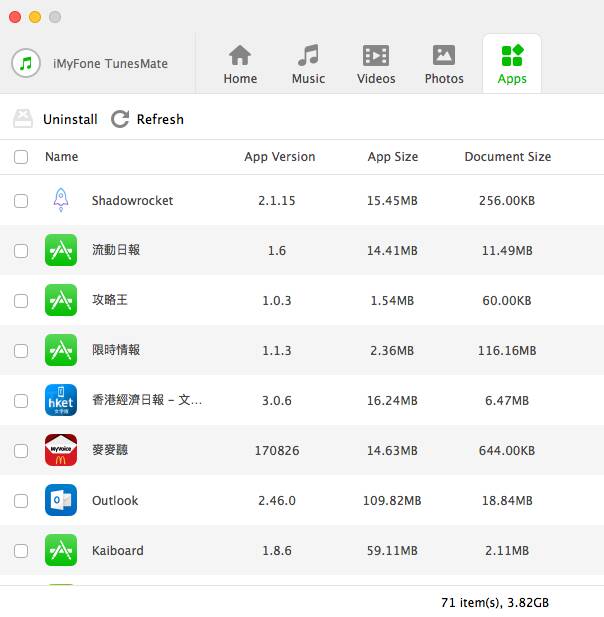The height and width of the screenshot is (617, 604).
Task: Select the Shadowrocket app name
Action: coord(132,201)
